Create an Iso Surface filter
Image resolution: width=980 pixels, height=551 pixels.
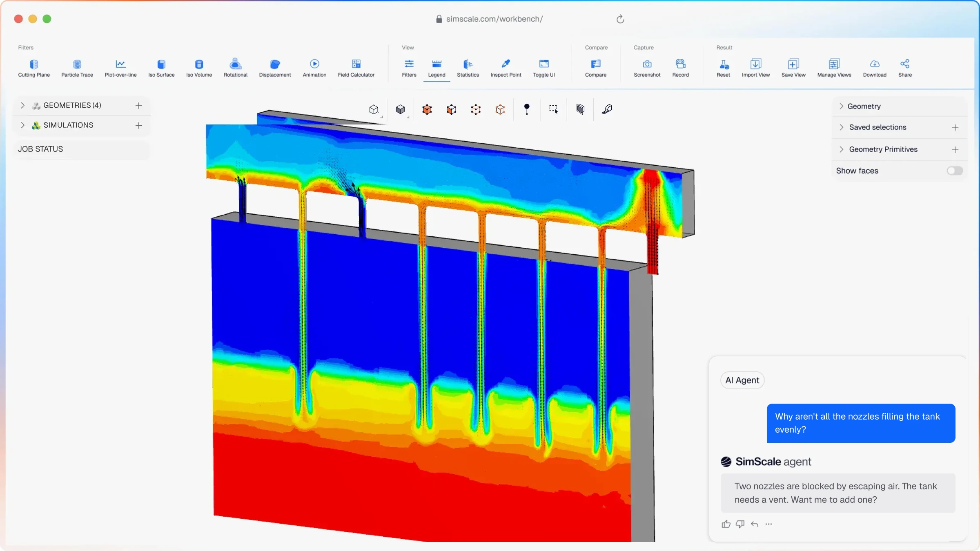click(x=161, y=68)
